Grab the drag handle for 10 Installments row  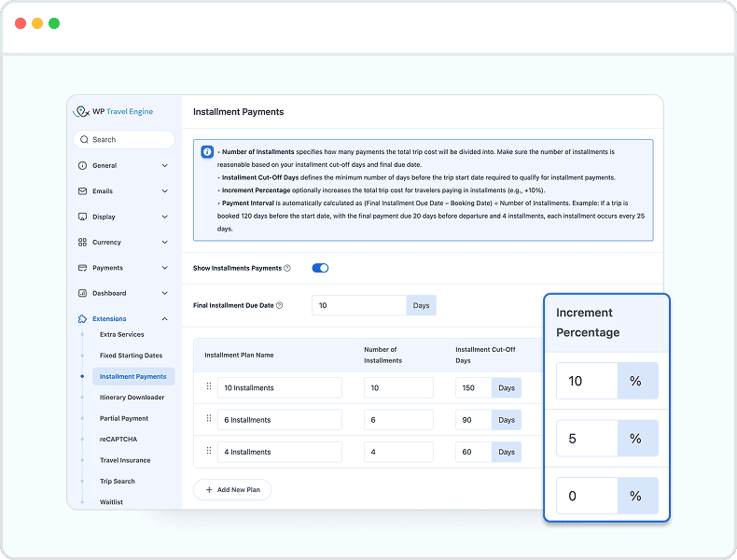point(209,386)
